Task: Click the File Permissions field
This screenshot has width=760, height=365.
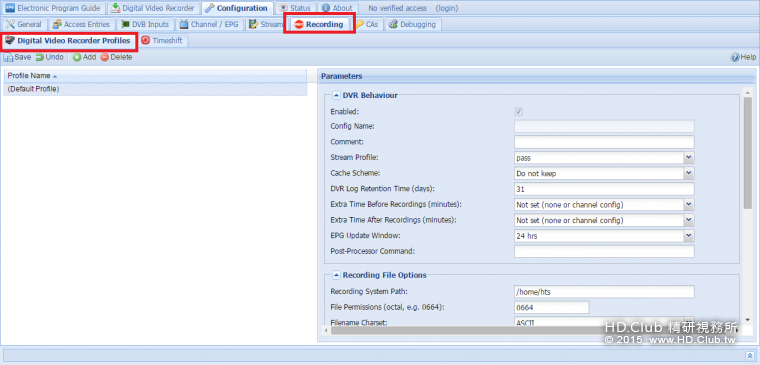Action: pyautogui.click(x=552, y=307)
